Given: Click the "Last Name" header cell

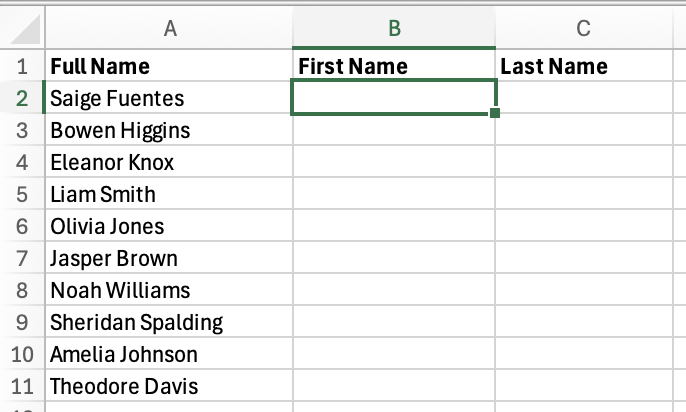Looking at the screenshot, I should pyautogui.click(x=554, y=67).
